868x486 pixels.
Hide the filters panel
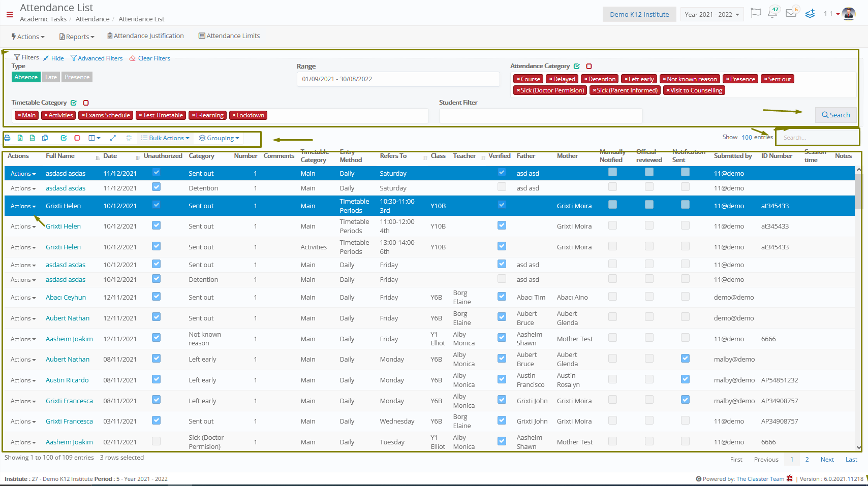(x=53, y=58)
